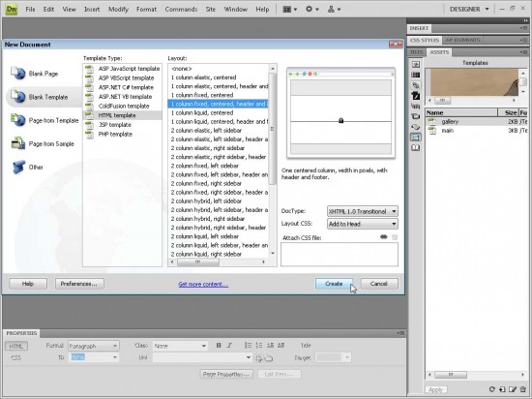This screenshot has height=399, width=532.
Task: Click the Text Outdent icon in Properties
Action: pyautogui.click(x=270, y=346)
